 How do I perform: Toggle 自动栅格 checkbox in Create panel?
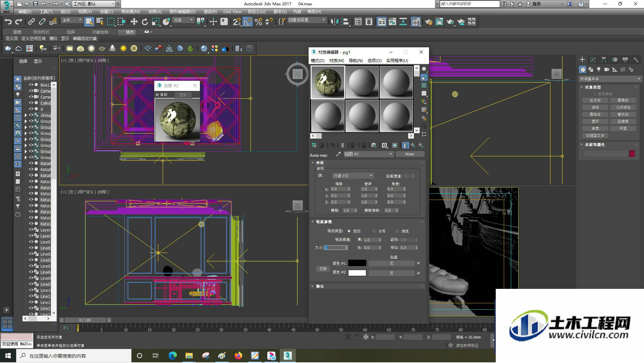pyautogui.click(x=595, y=94)
